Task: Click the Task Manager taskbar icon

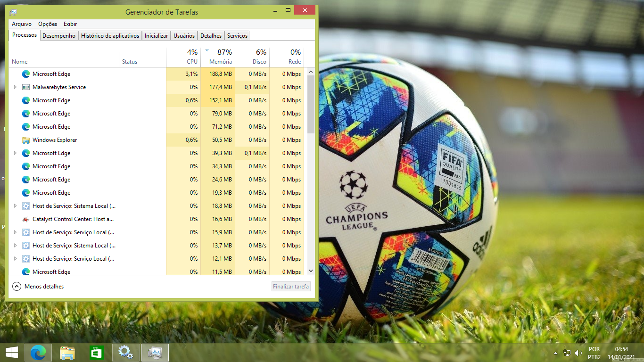Action: click(155, 353)
